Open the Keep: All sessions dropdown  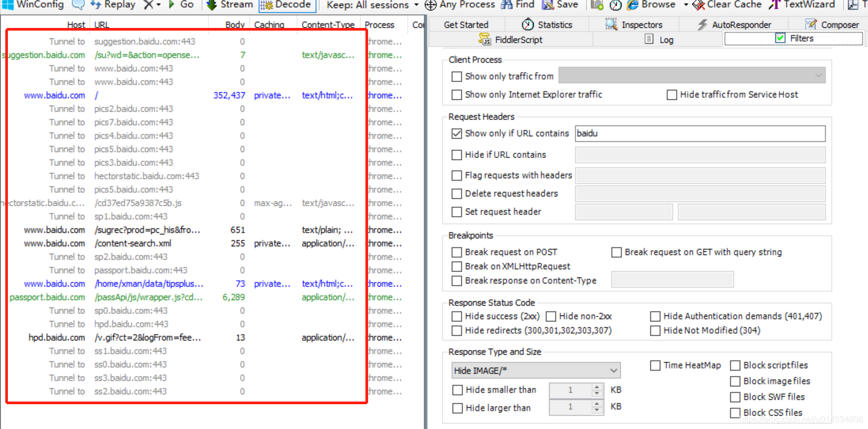point(372,5)
